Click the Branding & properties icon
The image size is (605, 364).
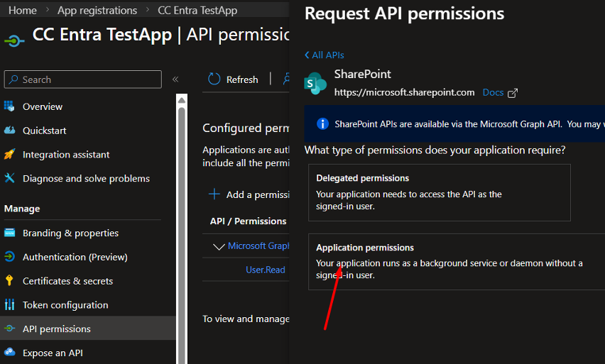point(9,233)
